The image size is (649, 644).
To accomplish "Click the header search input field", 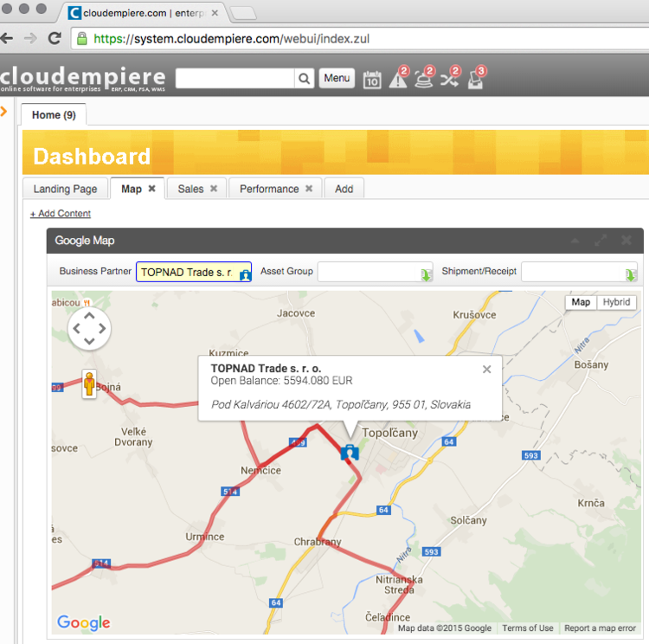I will pos(235,79).
